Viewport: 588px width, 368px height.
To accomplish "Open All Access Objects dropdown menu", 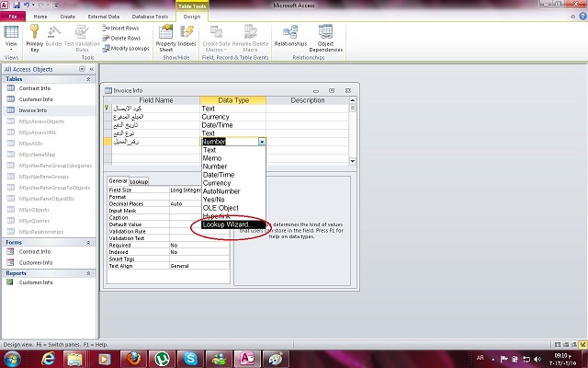I will [82, 69].
